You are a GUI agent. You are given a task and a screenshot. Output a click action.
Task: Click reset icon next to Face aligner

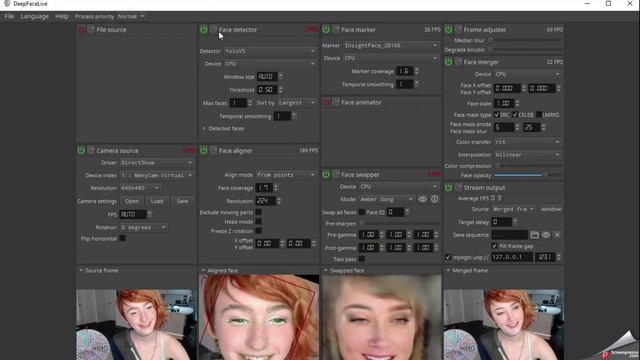[213, 151]
